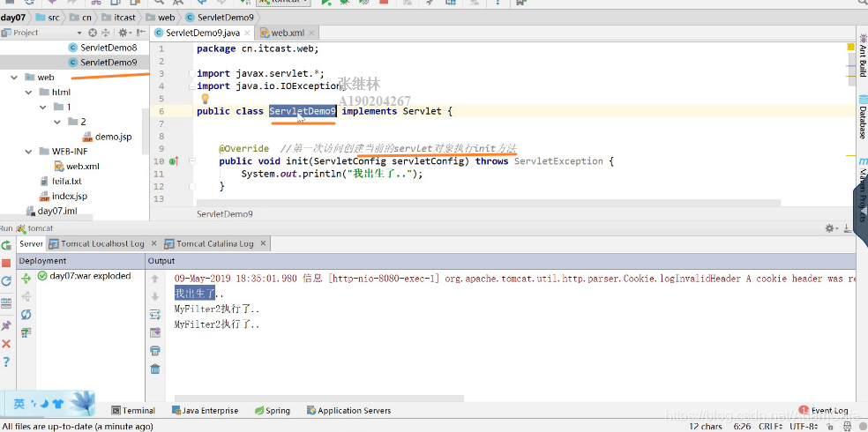The height and width of the screenshot is (432, 868).
Task: Print the Output console contents
Action: coord(155,351)
